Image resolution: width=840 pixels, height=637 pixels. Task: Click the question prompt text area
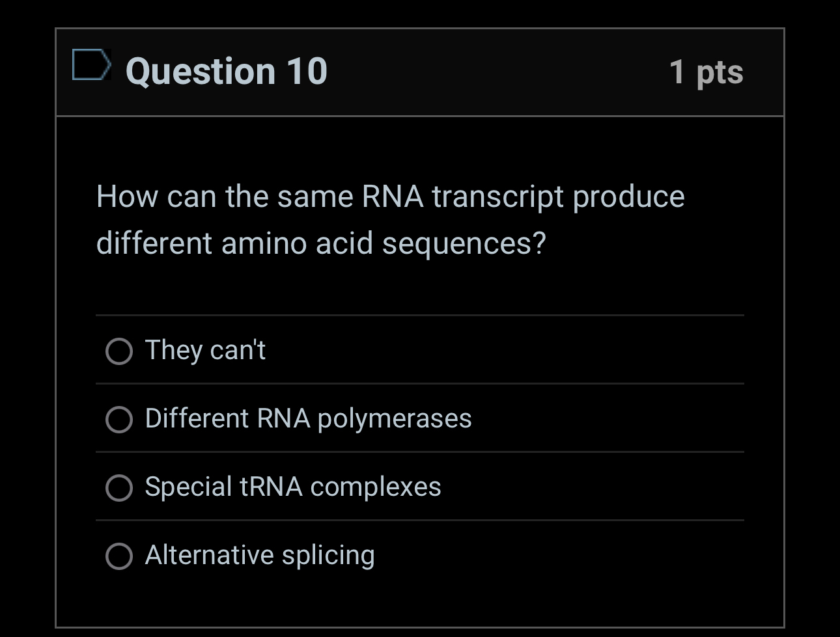[x=391, y=219]
